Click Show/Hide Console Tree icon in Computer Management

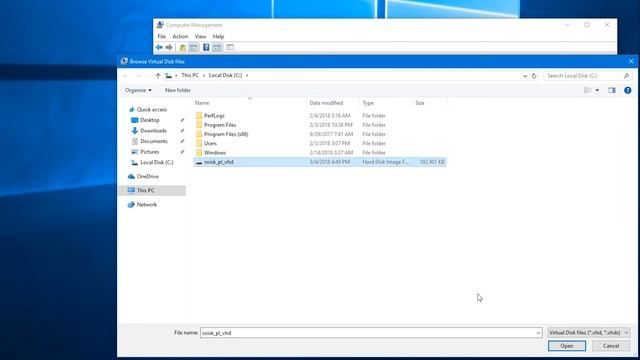tap(193, 47)
